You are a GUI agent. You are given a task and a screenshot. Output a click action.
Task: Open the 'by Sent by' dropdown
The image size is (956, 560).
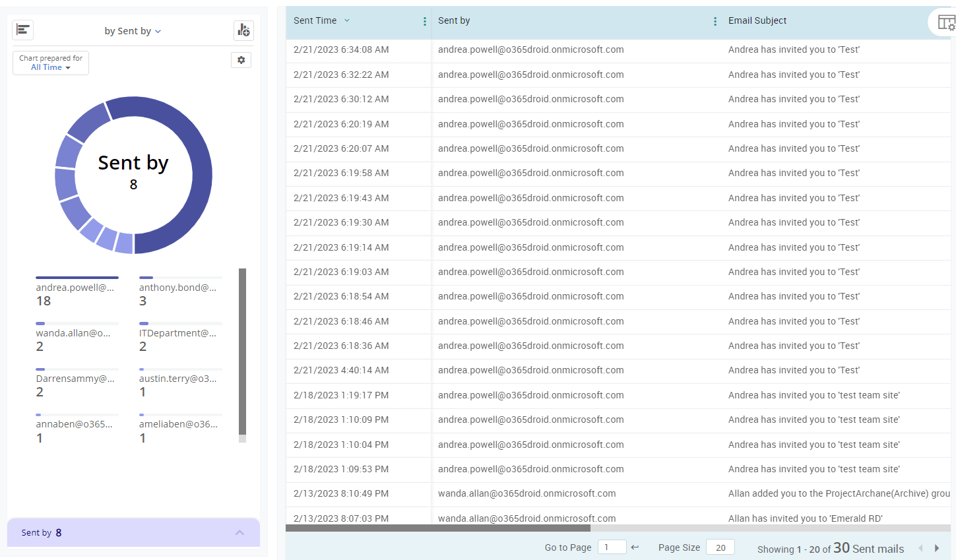(x=133, y=30)
